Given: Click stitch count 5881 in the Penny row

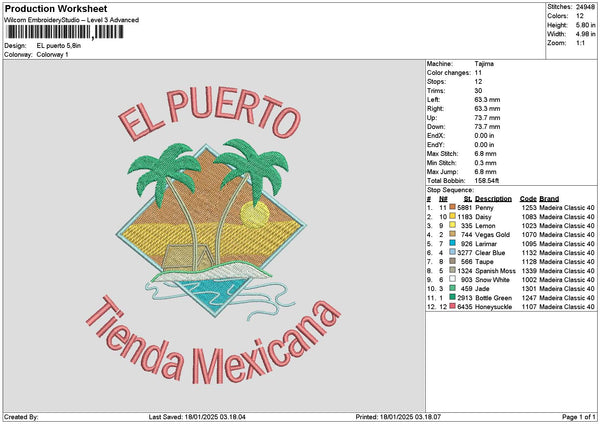Looking at the screenshot, I should point(465,207).
